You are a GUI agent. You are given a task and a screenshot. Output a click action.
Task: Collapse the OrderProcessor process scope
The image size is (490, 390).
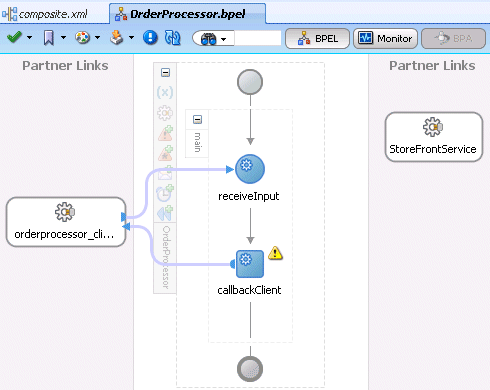tap(165, 72)
